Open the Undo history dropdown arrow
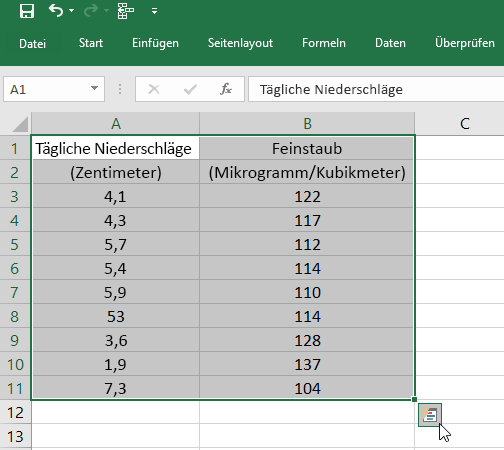Screen dimensions: 504x450 coord(71,11)
